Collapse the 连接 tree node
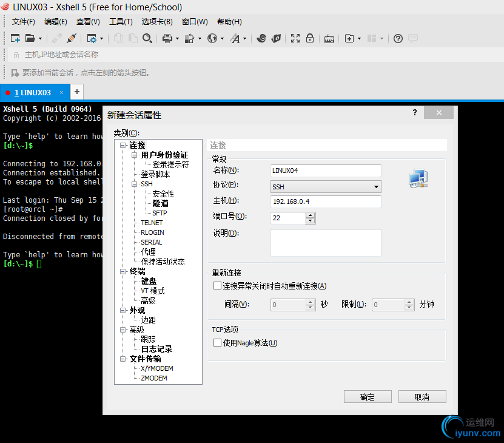Viewport: 504px width, 443px height. (123, 146)
